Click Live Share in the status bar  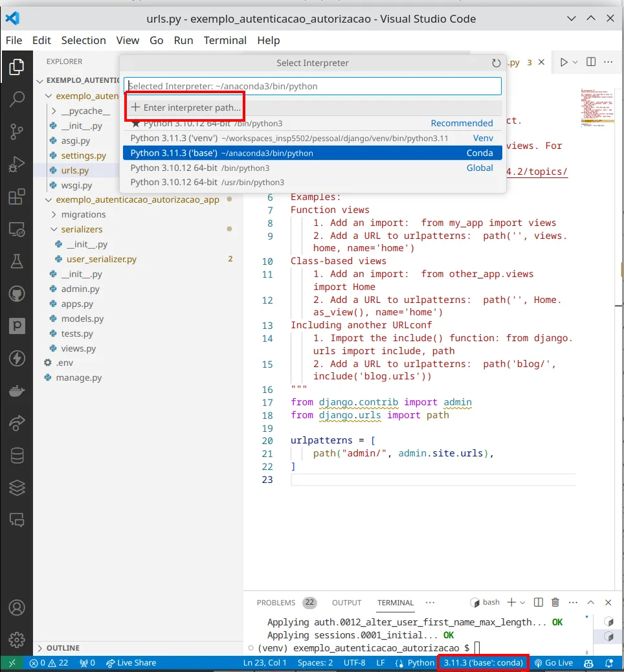131,663
